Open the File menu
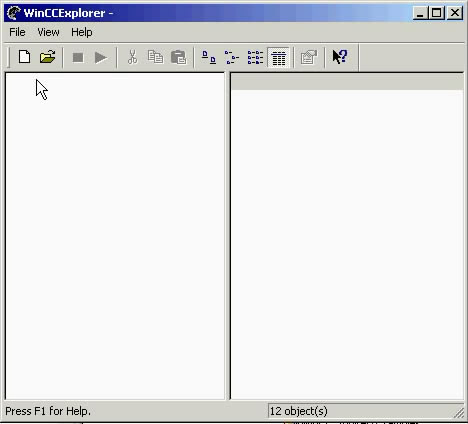The image size is (468, 424). (17, 32)
